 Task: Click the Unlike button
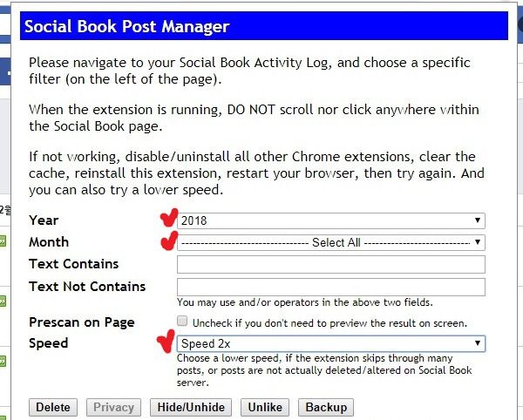(265, 407)
